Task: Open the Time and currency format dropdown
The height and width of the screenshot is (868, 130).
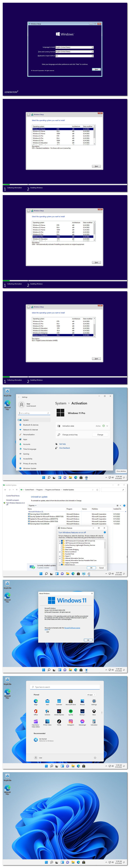Action: [x=92, y=52]
